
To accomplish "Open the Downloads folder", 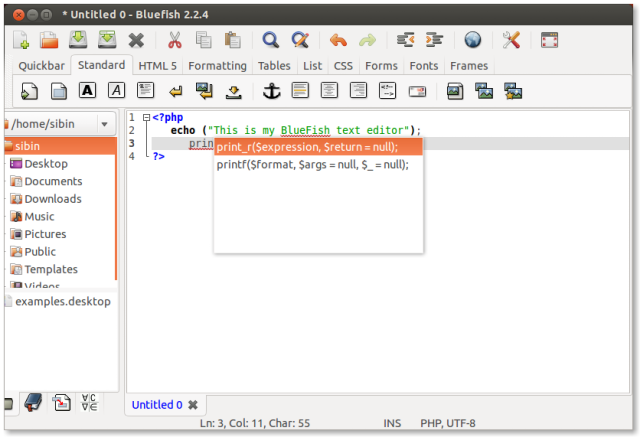I will 60,199.
